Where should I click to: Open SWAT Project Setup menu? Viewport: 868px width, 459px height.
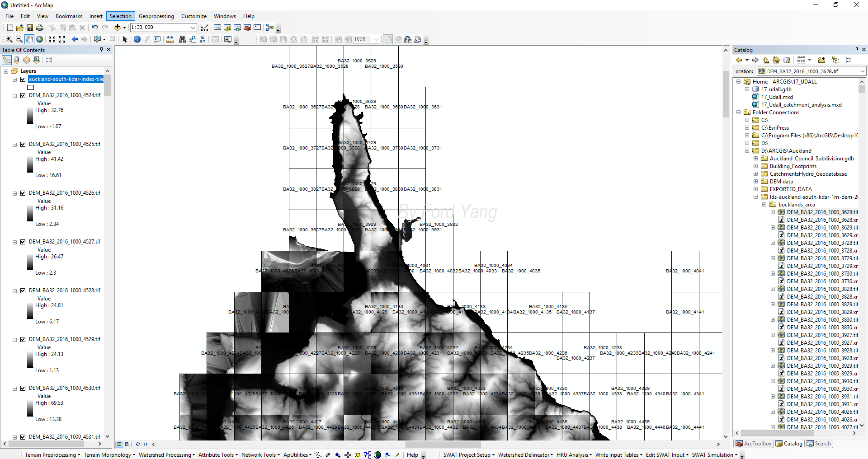pyautogui.click(x=469, y=455)
